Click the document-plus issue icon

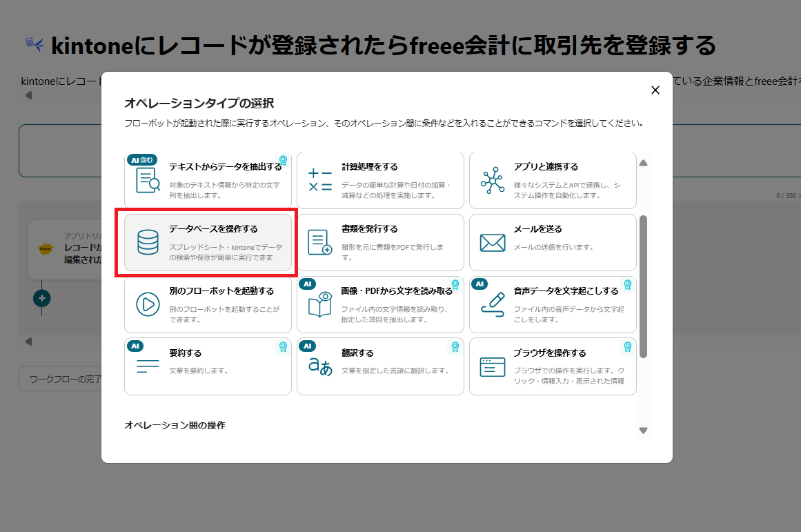320,242
